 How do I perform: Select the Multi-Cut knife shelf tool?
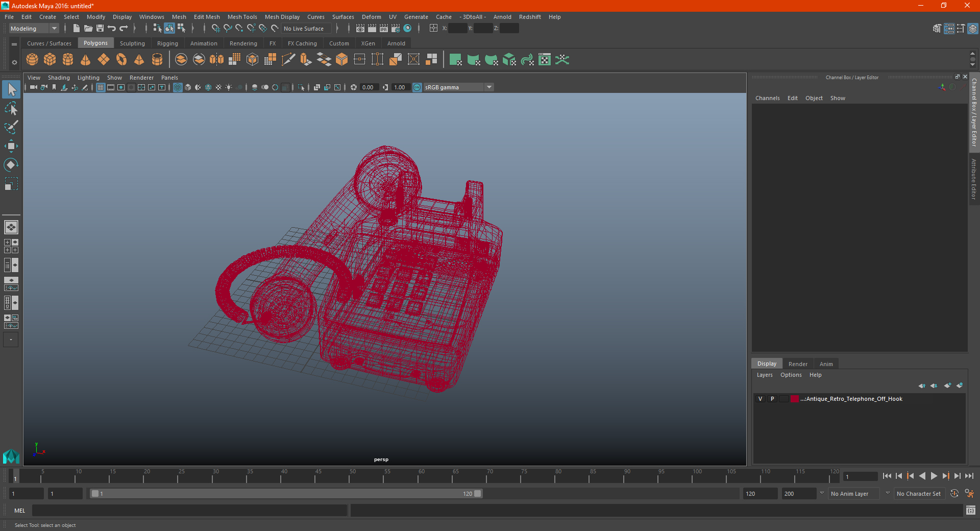[288, 60]
